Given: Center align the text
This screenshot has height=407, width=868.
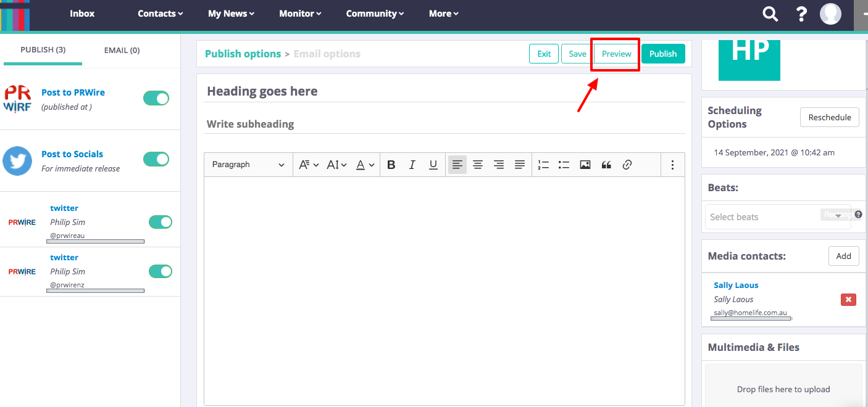Looking at the screenshot, I should [478, 165].
